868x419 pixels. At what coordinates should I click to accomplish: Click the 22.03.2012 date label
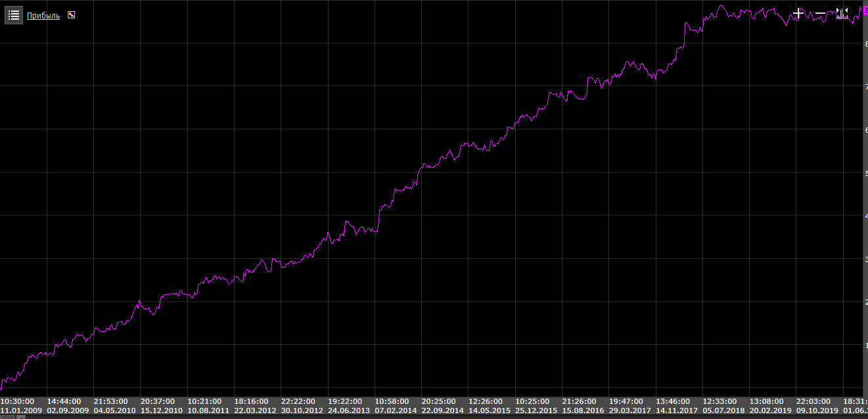click(x=255, y=410)
